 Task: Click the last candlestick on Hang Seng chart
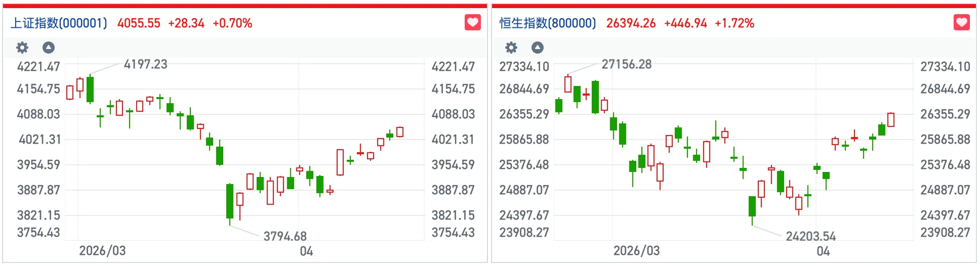[x=891, y=120]
